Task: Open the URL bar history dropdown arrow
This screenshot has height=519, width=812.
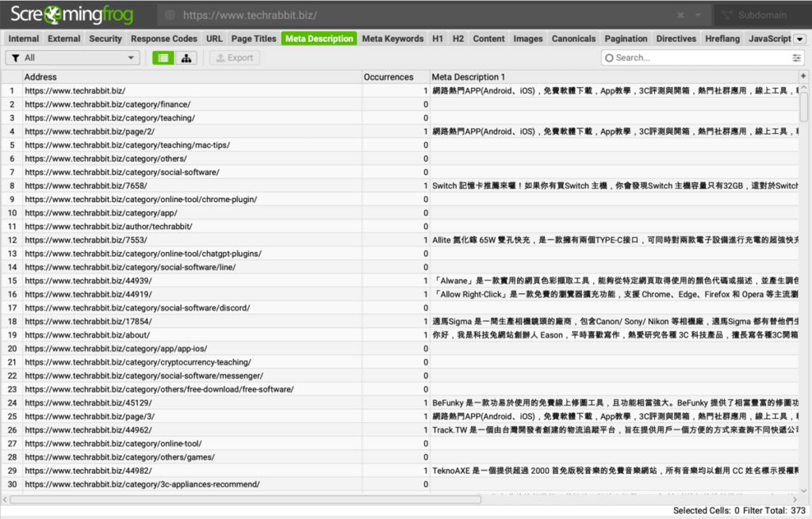Action: click(x=698, y=16)
